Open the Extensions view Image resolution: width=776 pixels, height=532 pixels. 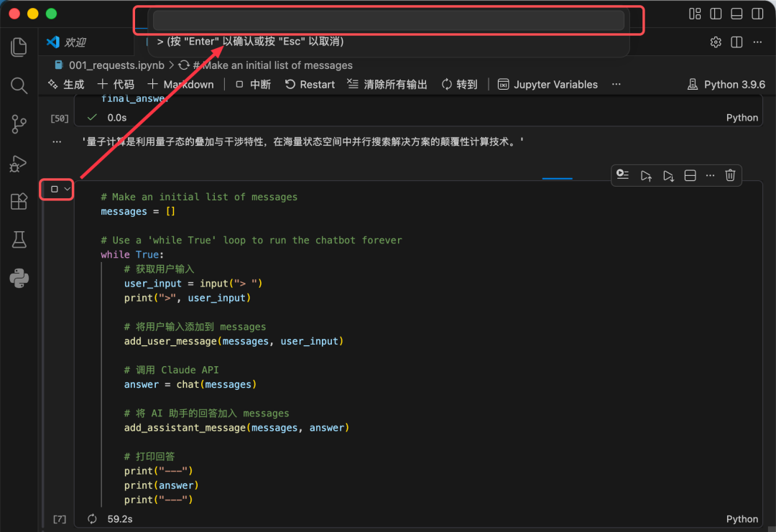point(19,201)
